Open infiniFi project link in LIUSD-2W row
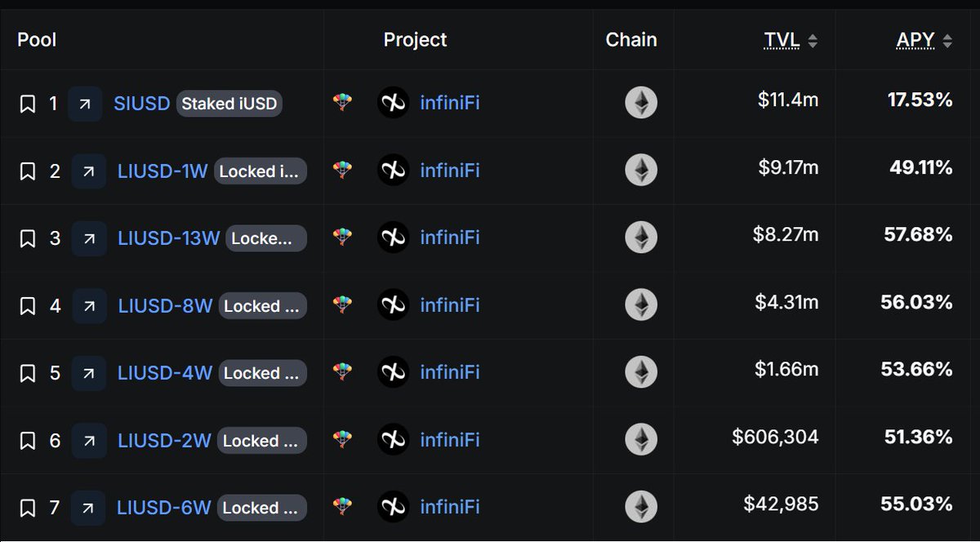Image resolution: width=980 pixels, height=542 pixels. pyautogui.click(x=450, y=440)
